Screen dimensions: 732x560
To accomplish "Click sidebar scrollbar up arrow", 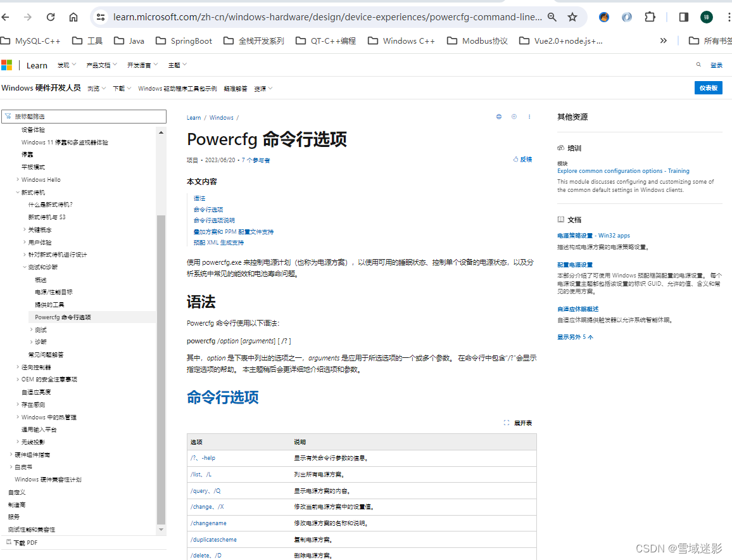I will click(161, 132).
